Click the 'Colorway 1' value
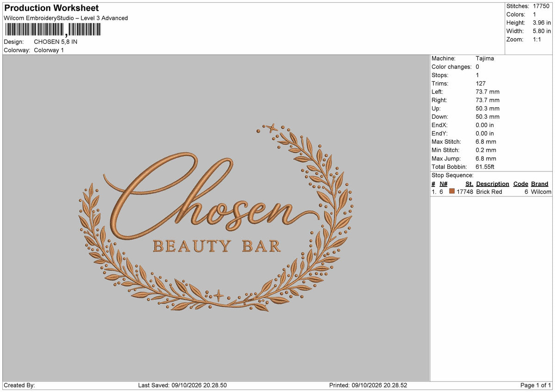This screenshot has width=555, height=392. pos(49,50)
